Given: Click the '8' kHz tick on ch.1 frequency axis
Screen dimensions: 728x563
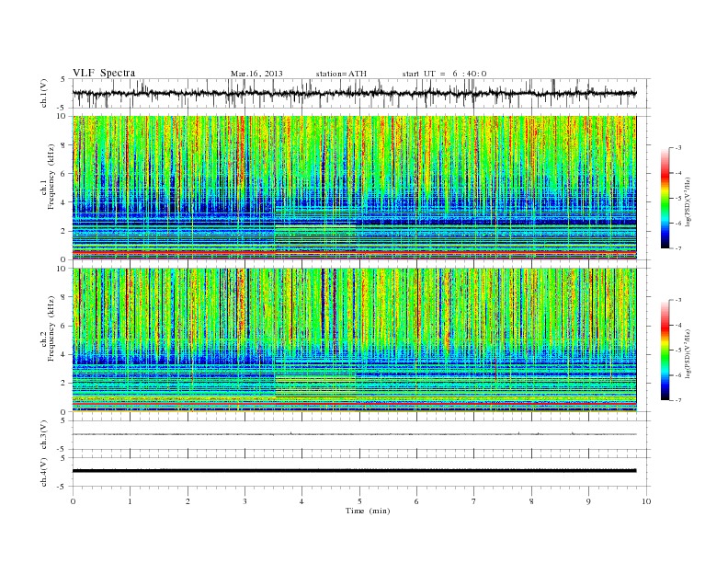Looking at the screenshot, I should [64, 145].
